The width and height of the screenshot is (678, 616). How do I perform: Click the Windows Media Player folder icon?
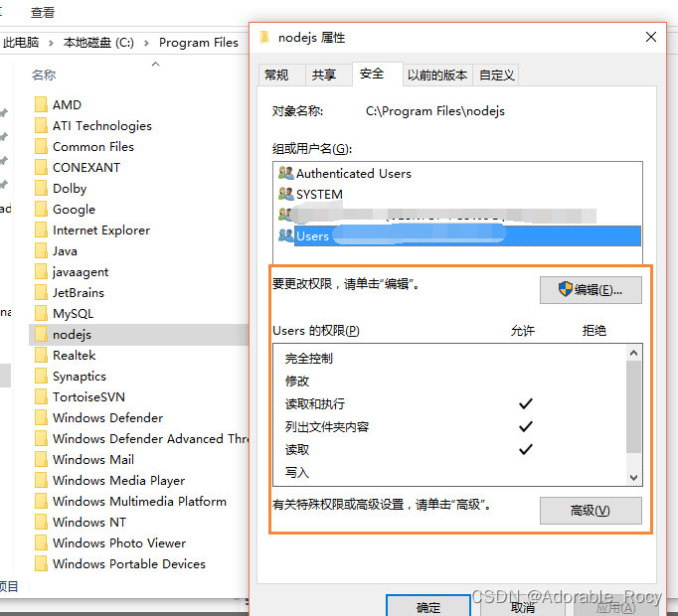(41, 480)
